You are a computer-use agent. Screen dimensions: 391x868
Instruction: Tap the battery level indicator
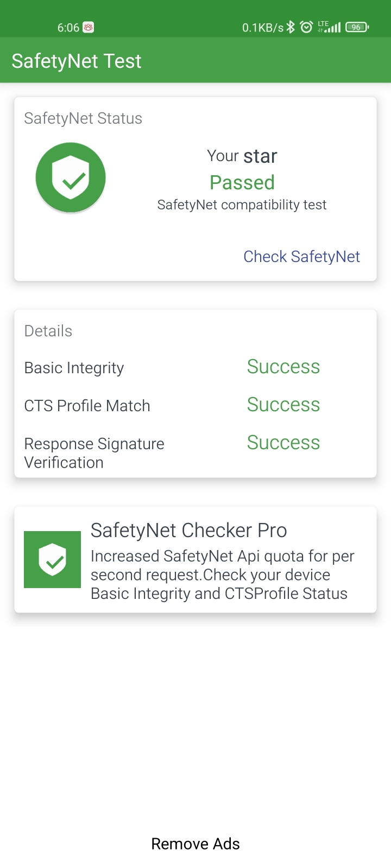pos(357,27)
